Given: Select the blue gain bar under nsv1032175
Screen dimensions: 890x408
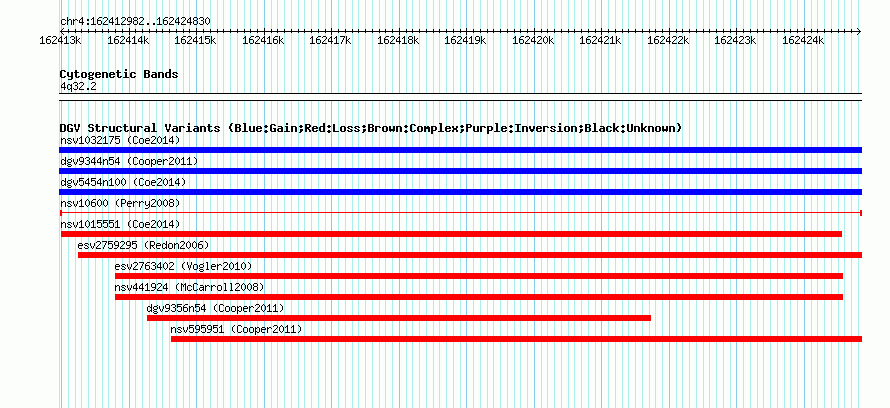Looking at the screenshot, I should pos(460,150).
